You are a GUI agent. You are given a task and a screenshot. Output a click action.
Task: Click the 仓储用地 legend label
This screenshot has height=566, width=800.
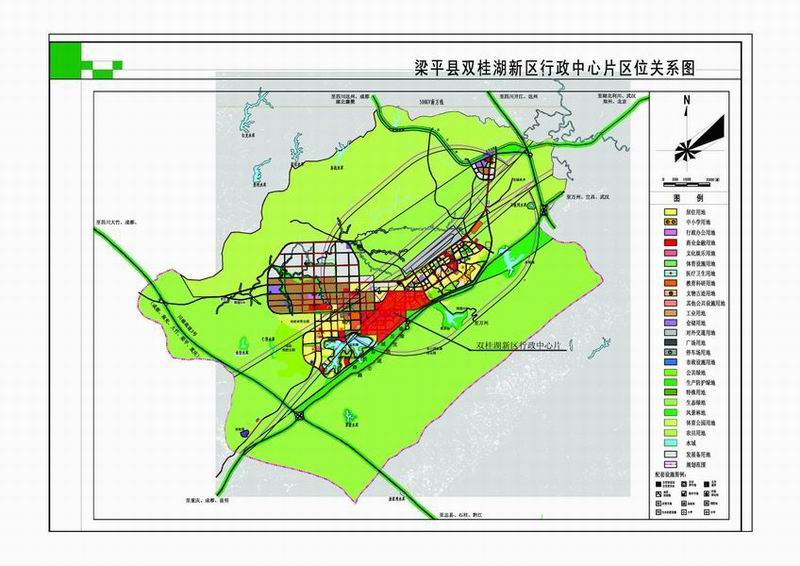coord(696,323)
